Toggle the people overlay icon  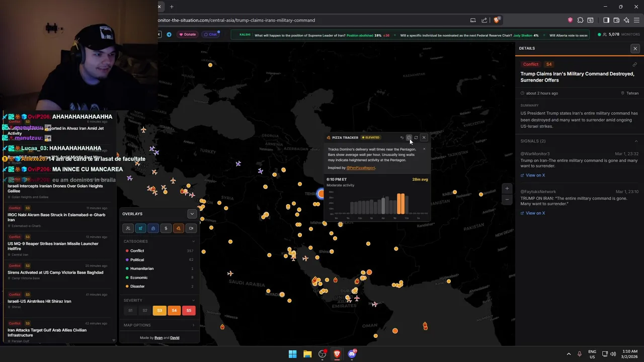coord(128,228)
